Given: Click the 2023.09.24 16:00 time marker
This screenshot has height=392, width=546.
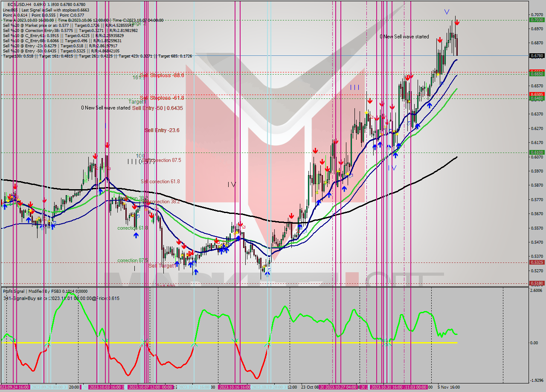Looking at the screenshot, I should tap(15, 387).
